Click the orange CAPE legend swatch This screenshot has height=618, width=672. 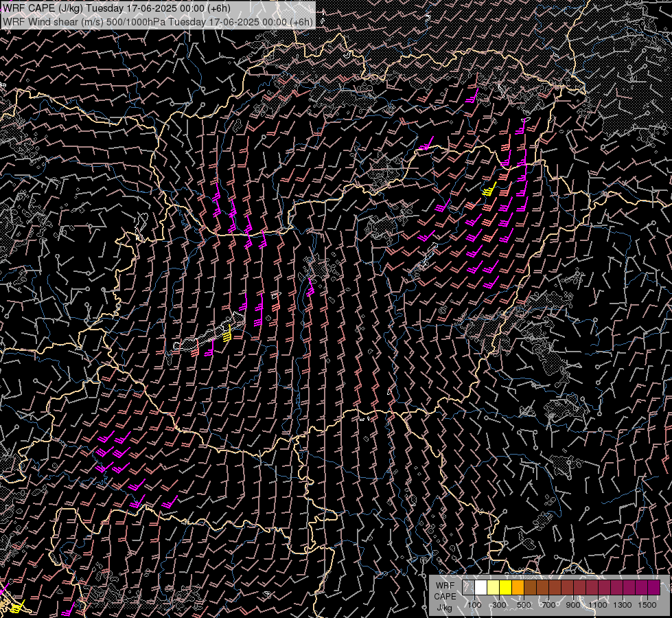518,587
